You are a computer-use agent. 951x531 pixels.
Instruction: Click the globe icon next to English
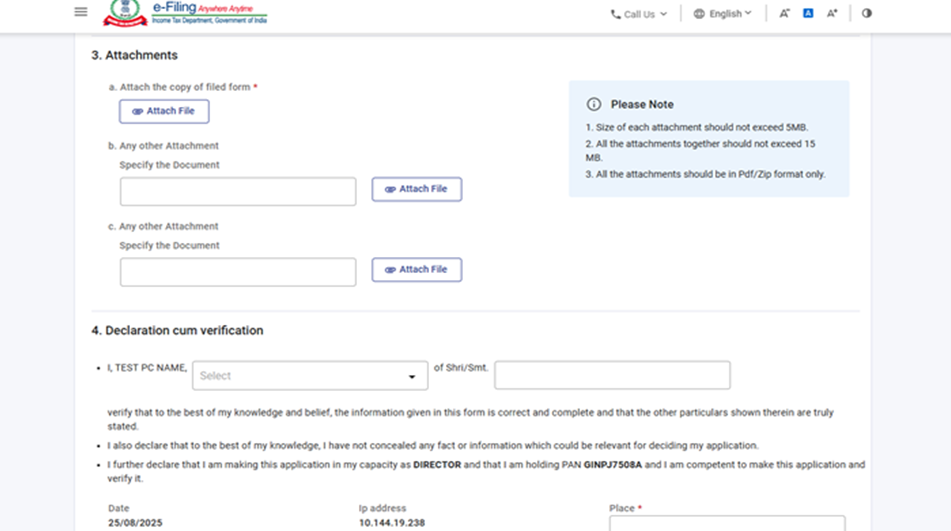tap(699, 14)
